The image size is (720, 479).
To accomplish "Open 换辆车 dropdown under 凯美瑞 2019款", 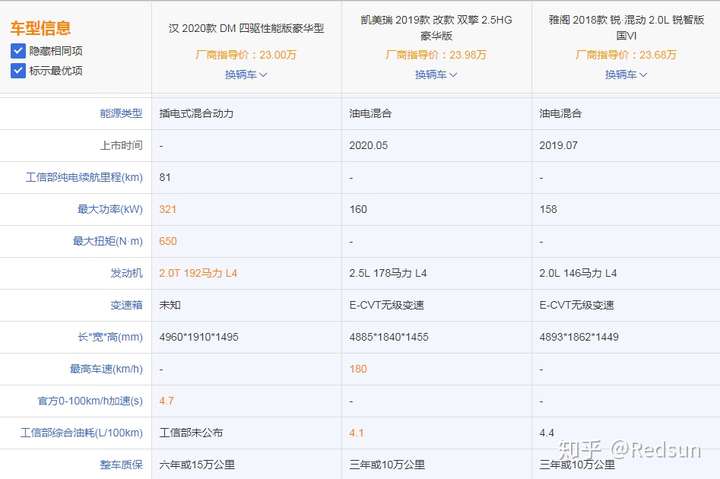I will tap(436, 74).
